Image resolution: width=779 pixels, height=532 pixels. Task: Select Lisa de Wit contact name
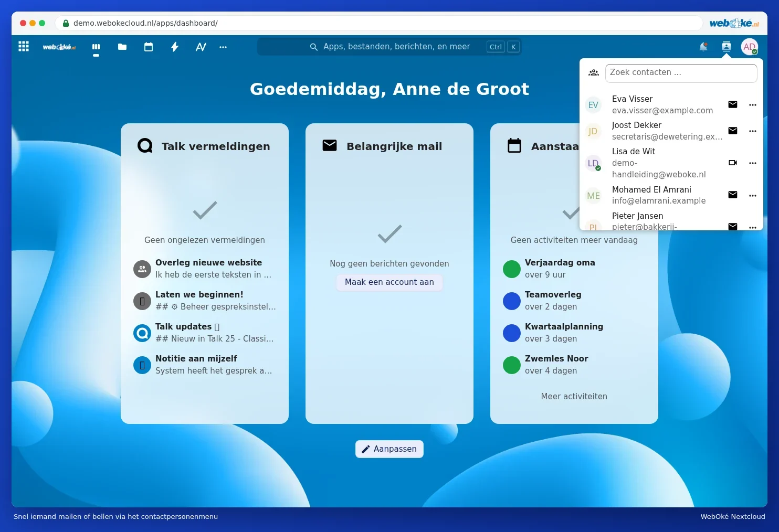634,151
